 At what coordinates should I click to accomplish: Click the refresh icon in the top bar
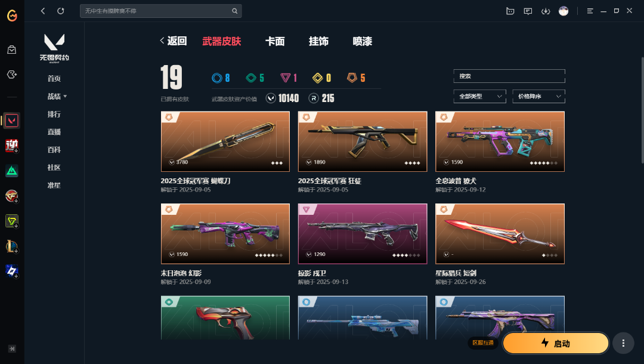(61, 11)
